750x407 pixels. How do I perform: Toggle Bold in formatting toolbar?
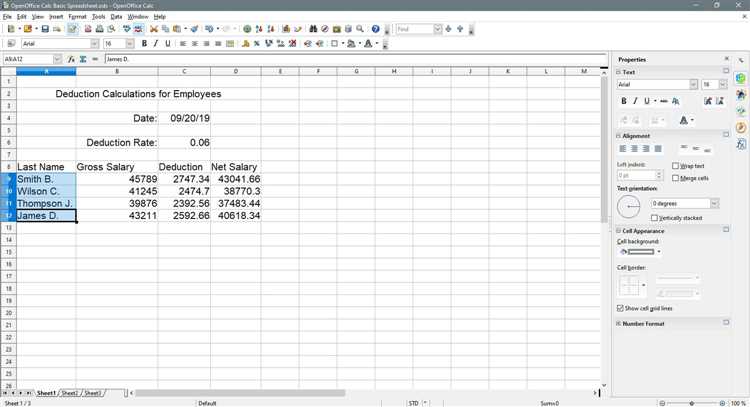pos(144,44)
